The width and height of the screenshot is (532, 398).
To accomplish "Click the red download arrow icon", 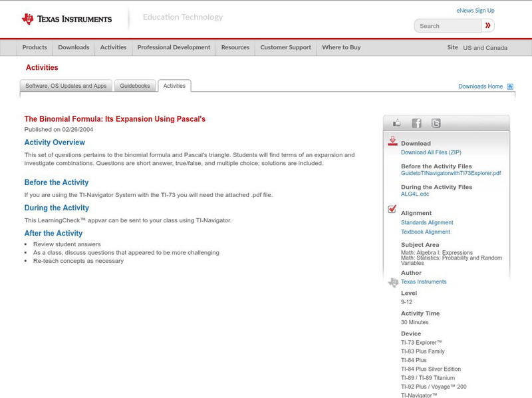I will (x=392, y=141).
